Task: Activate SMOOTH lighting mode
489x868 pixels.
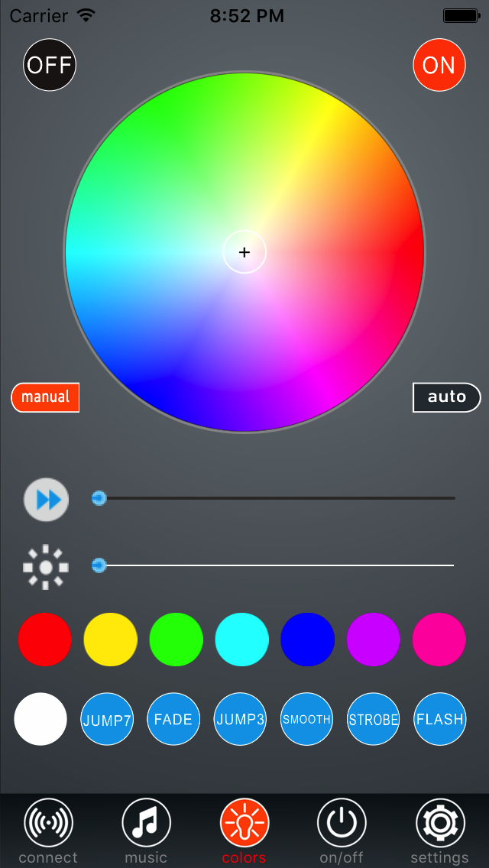Action: (307, 719)
